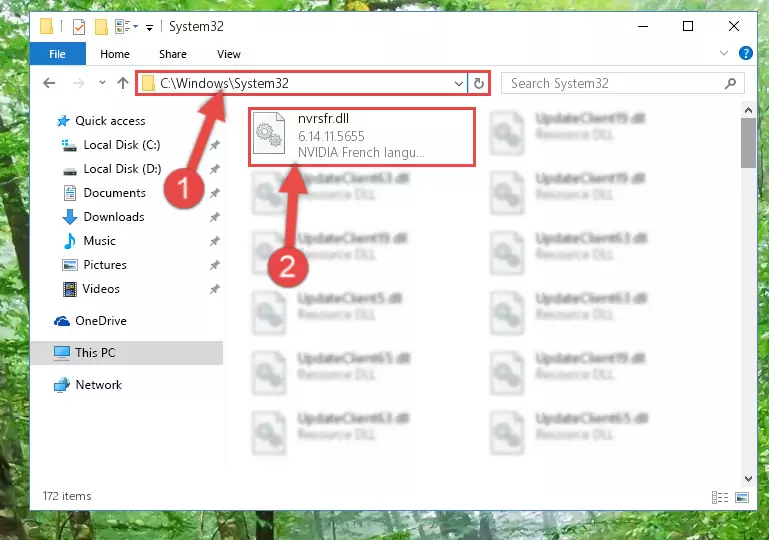The height and width of the screenshot is (540, 769).
Task: Click the folder icon in title bar corner
Action: (x=46, y=26)
